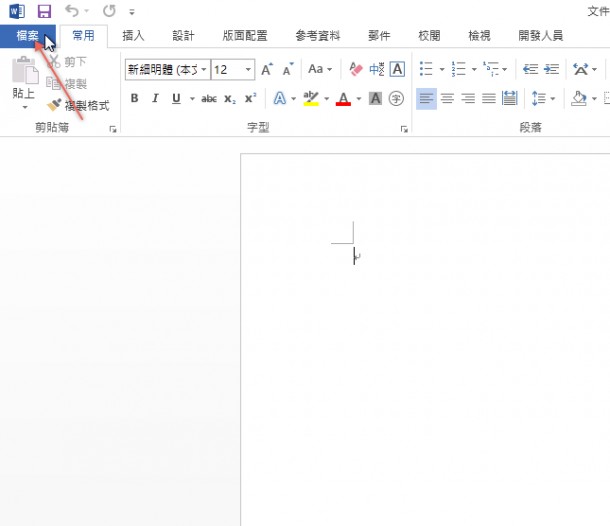Toggle character shading A icon
This screenshot has height=526, width=610.
pos(375,98)
